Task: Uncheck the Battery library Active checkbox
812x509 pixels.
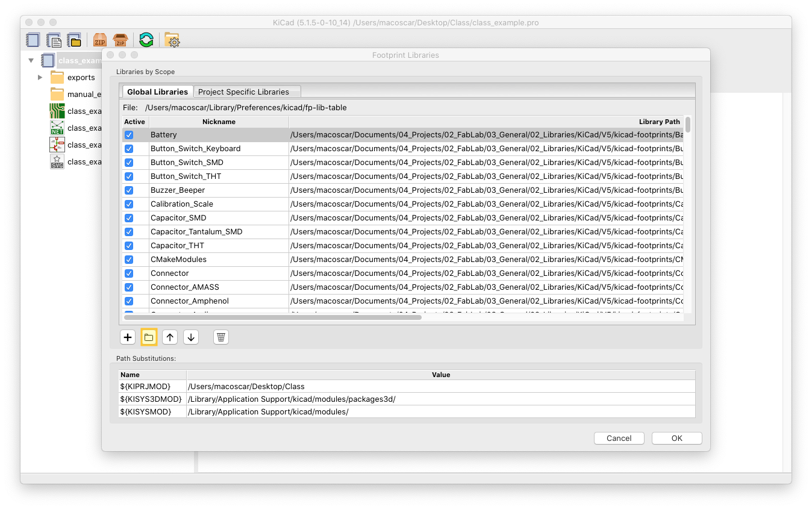Action: pyautogui.click(x=129, y=135)
